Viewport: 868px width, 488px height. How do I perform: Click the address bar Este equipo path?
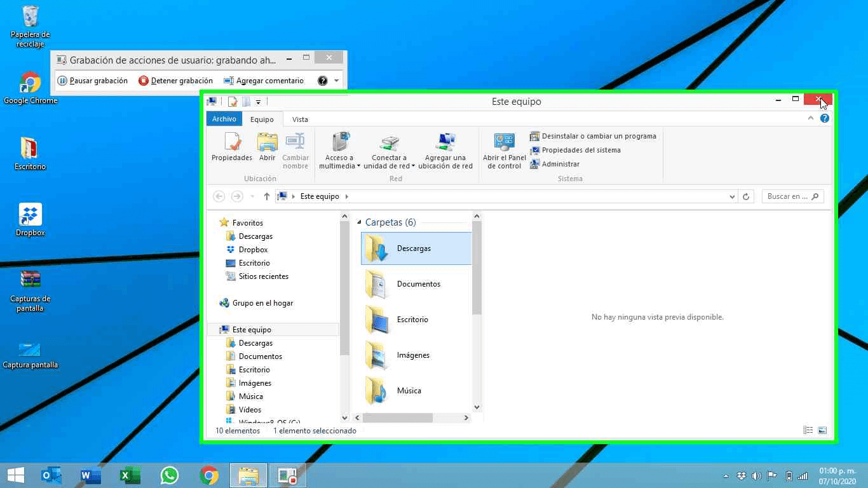point(320,196)
